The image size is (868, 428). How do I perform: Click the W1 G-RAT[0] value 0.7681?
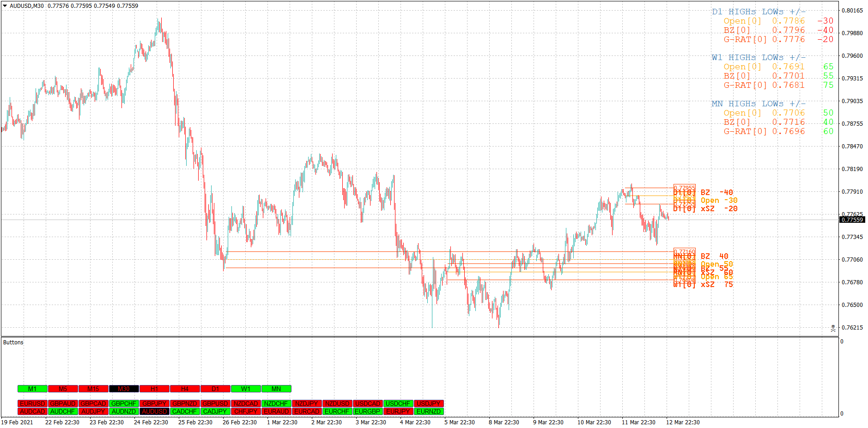(789, 85)
